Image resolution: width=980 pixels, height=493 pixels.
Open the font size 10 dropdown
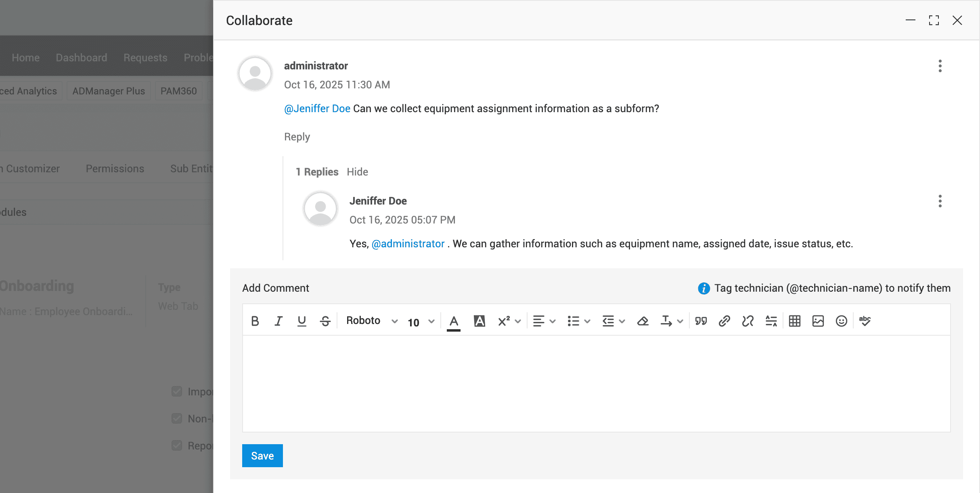pyautogui.click(x=421, y=322)
